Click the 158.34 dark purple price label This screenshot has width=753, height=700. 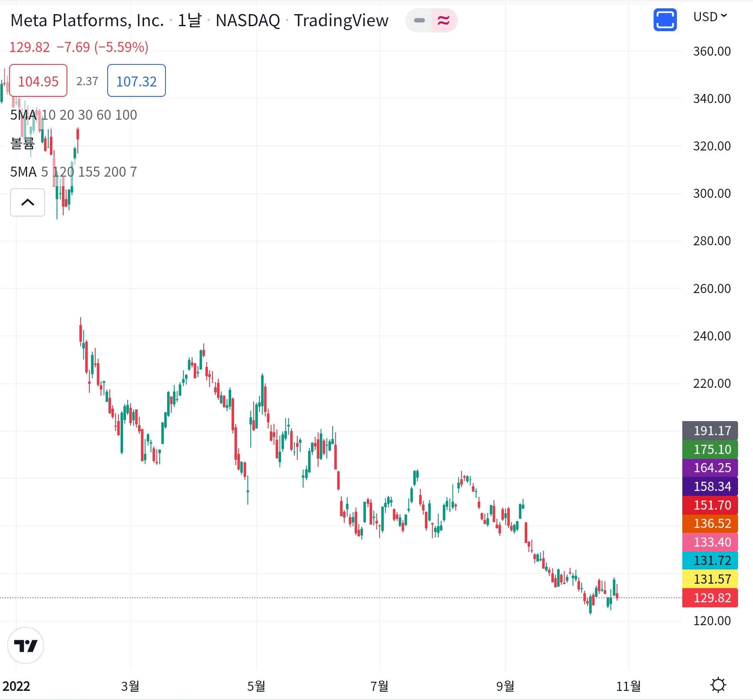[x=710, y=486]
